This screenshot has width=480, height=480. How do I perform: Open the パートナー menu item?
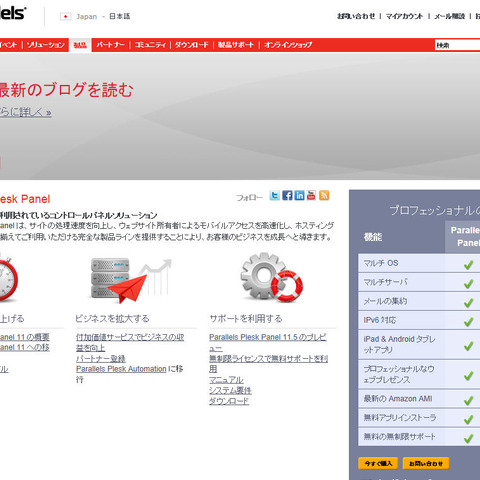tap(110, 45)
